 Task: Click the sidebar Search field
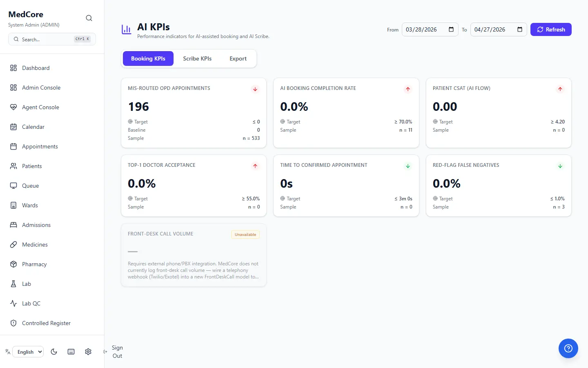coord(52,39)
